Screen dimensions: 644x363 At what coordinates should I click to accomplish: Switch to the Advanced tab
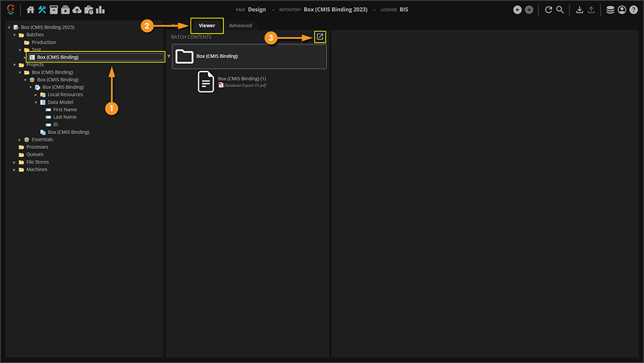coord(240,26)
